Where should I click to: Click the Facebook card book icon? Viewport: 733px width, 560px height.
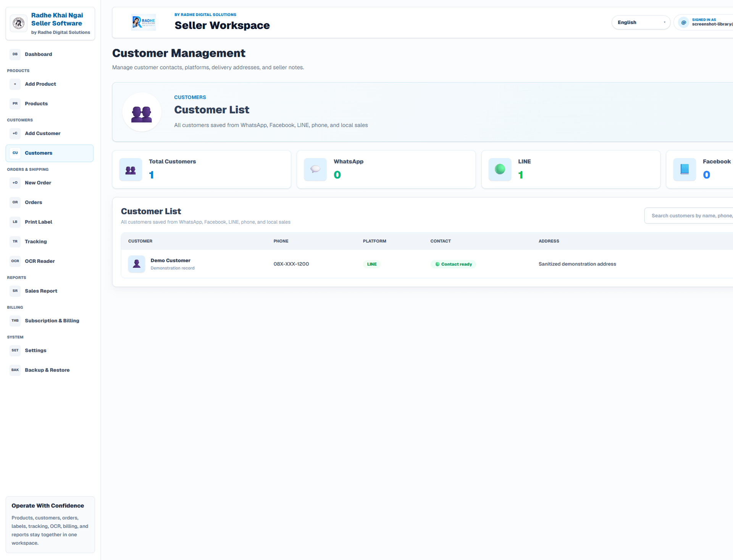(x=685, y=169)
